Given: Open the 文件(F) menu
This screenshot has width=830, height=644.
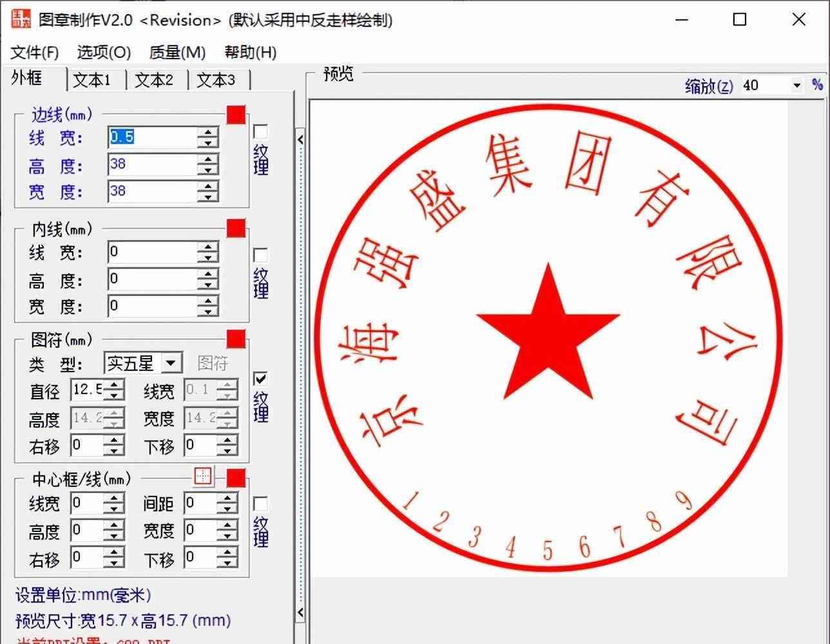Looking at the screenshot, I should tap(35, 52).
